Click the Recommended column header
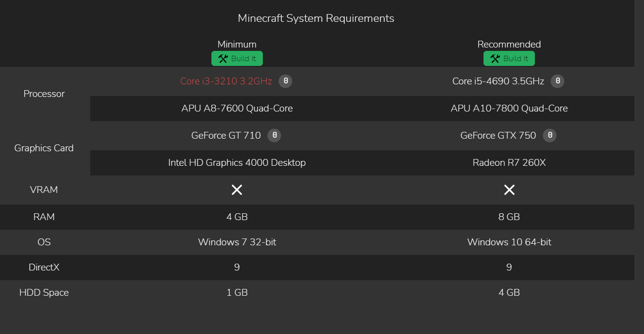Viewport: 644px width, 334px height. coord(509,44)
